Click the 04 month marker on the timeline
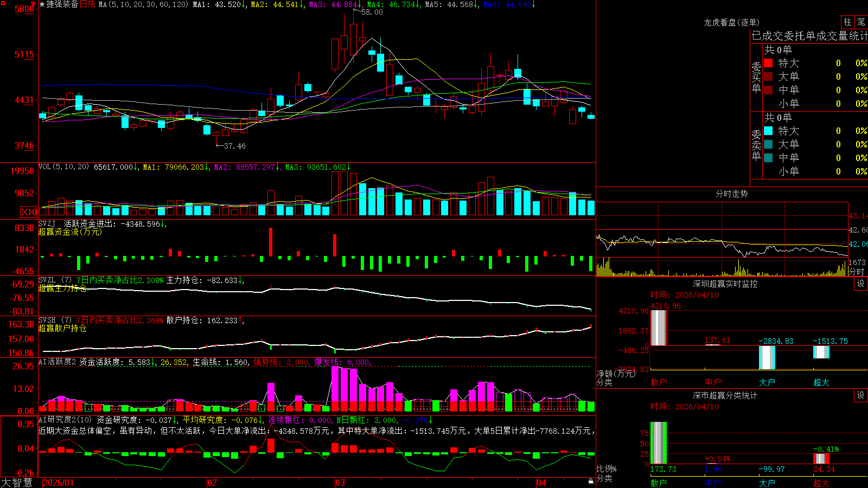Viewport: 868px width, 488px height. pyautogui.click(x=541, y=483)
